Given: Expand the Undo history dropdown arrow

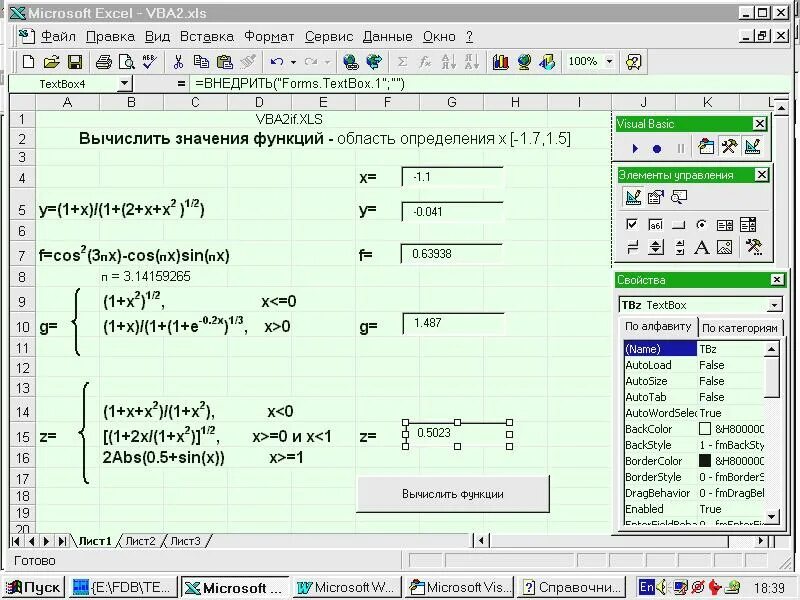Looking at the screenshot, I should point(293,62).
